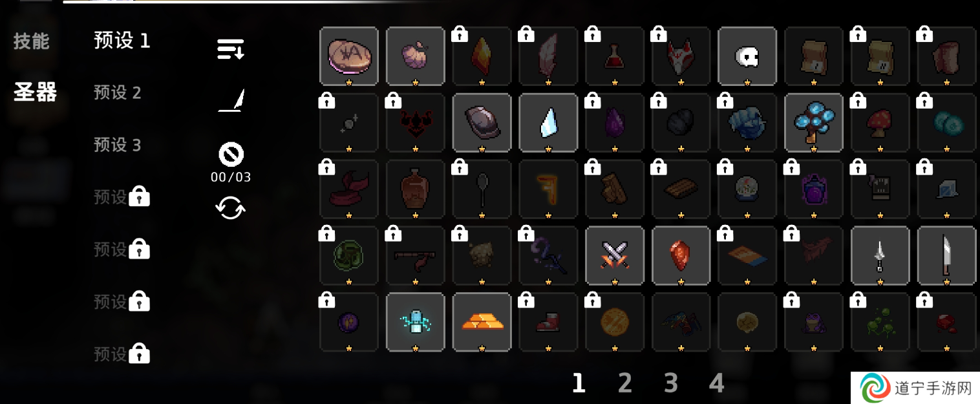The height and width of the screenshot is (404, 980).
Task: Select the red shield gem relic
Action: (681, 255)
